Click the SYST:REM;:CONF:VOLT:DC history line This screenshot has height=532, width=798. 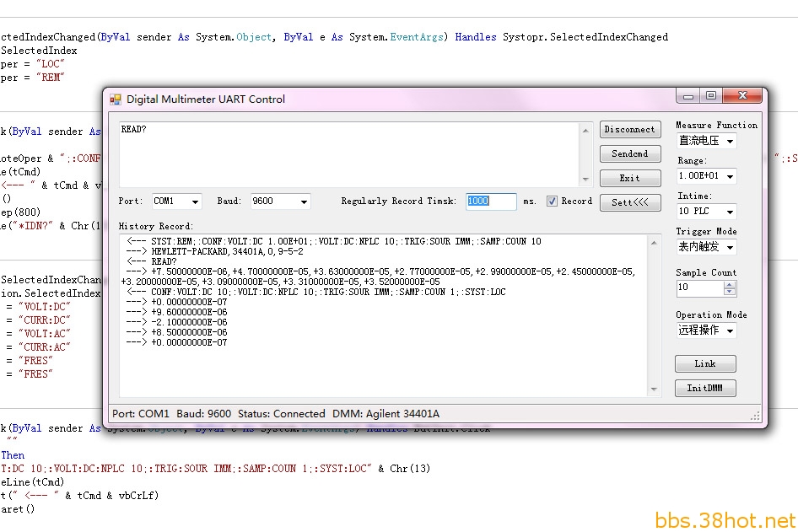[334, 241]
